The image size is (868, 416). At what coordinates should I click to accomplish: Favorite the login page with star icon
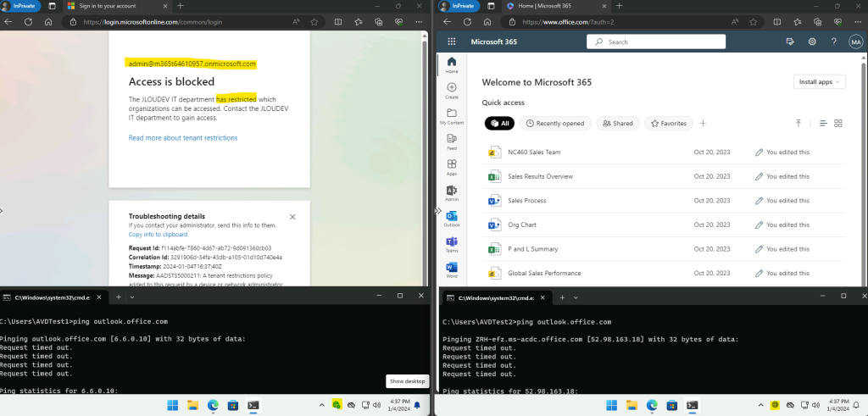point(314,22)
